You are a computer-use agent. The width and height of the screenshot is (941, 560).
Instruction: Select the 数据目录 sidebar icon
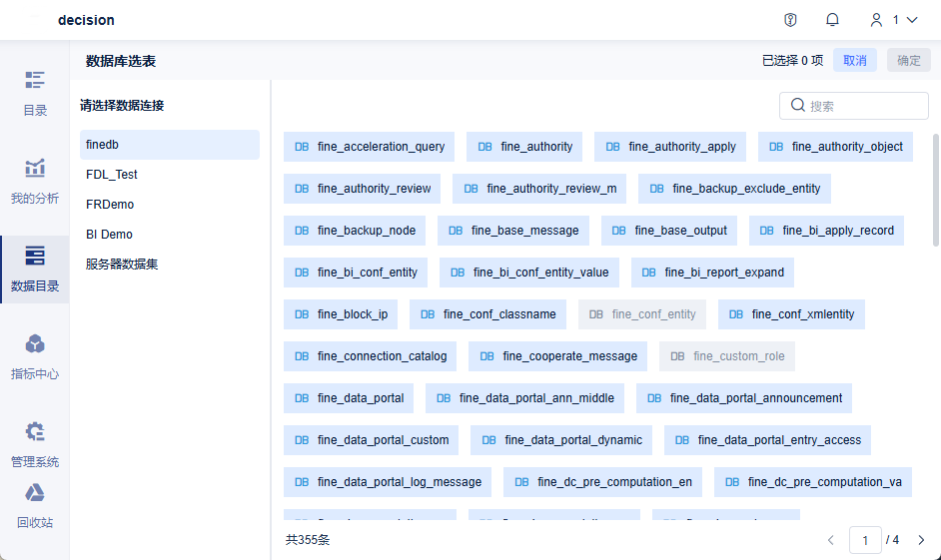tap(35, 257)
